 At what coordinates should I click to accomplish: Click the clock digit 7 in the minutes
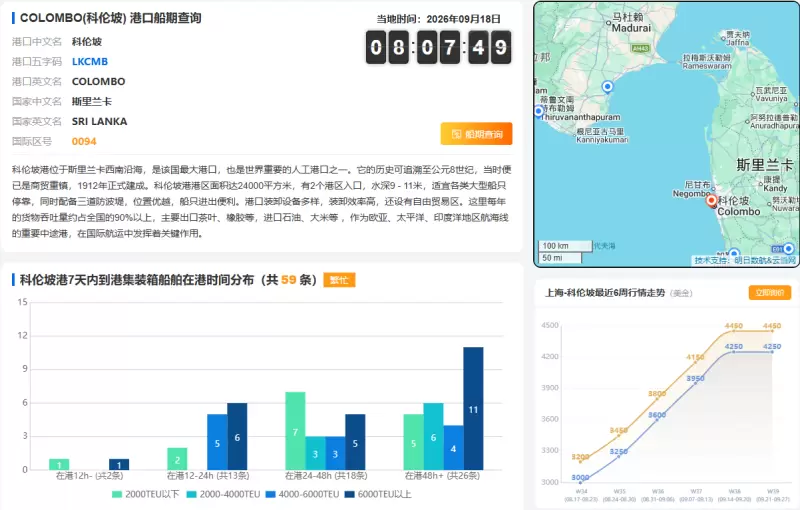[450, 47]
